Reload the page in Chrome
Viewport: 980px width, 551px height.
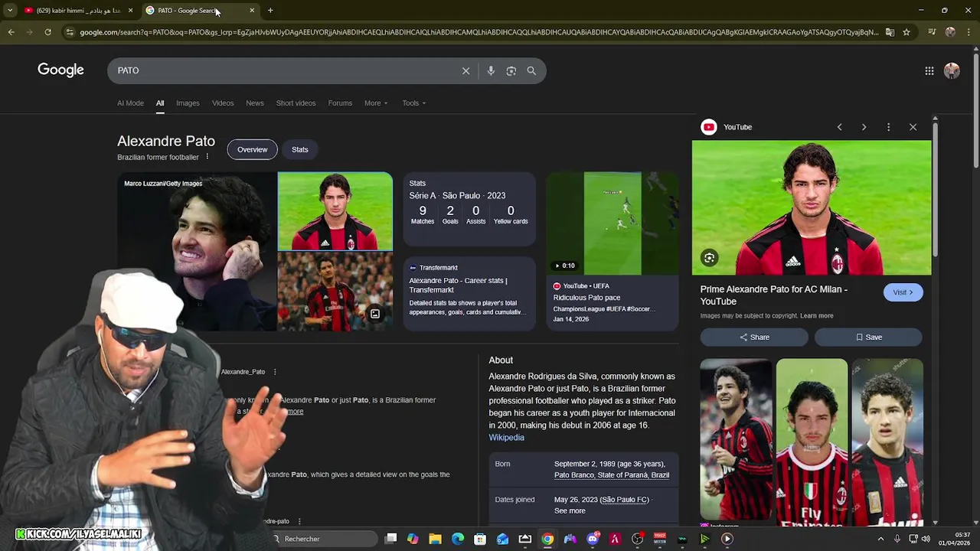point(47,32)
